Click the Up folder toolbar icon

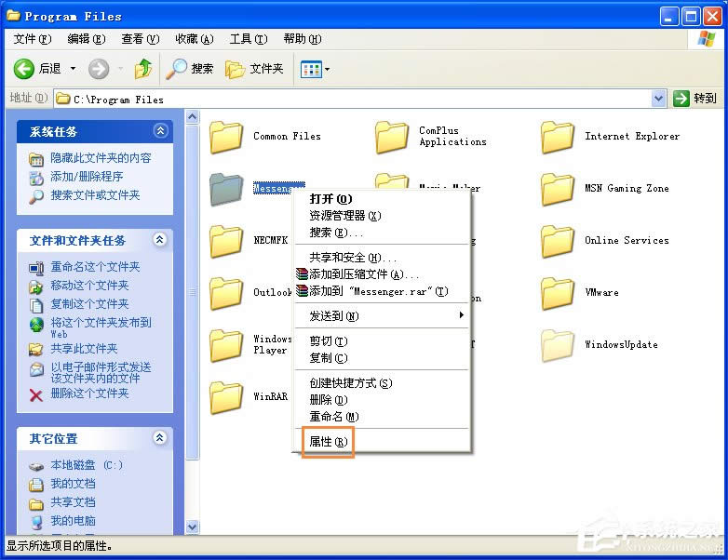pyautogui.click(x=143, y=69)
